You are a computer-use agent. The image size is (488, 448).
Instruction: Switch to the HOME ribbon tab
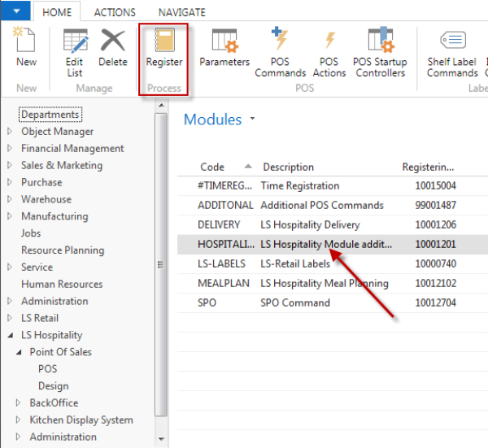pos(57,12)
